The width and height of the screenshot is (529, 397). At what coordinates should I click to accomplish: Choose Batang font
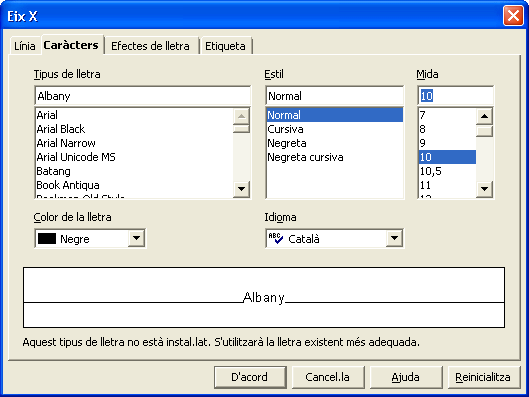(134, 171)
